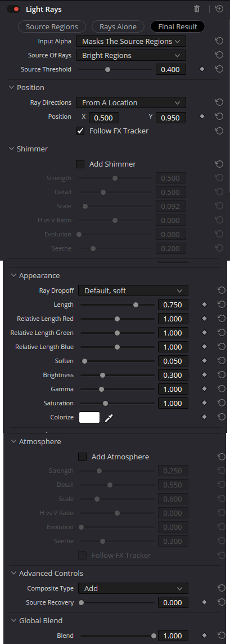The width and height of the screenshot is (230, 644).
Task: Delete the Light Rays effect with trash icon
Action: pos(197,8)
